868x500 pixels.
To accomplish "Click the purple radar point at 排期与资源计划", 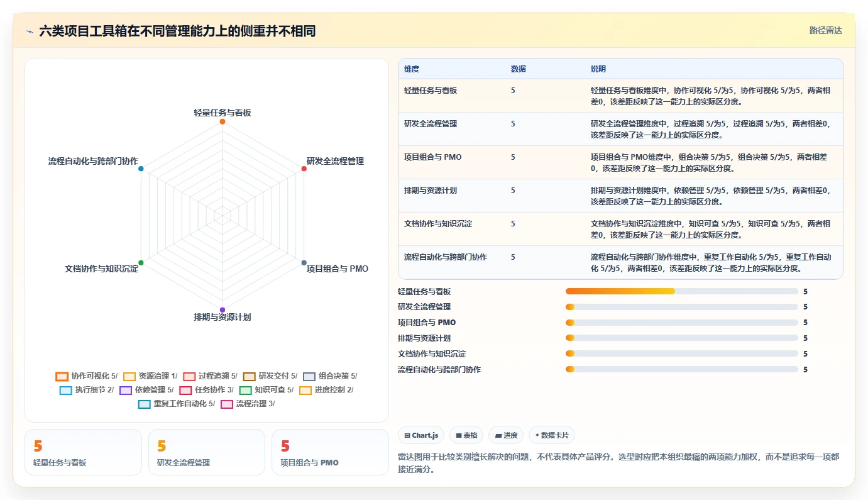I will pyautogui.click(x=222, y=309).
